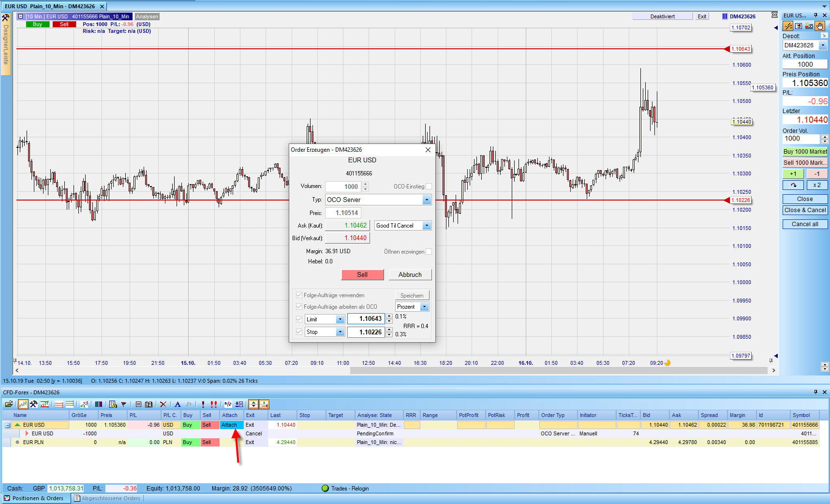The width and height of the screenshot is (830, 504).
Task: Click the blue letter A text icon
Action: tap(178, 404)
